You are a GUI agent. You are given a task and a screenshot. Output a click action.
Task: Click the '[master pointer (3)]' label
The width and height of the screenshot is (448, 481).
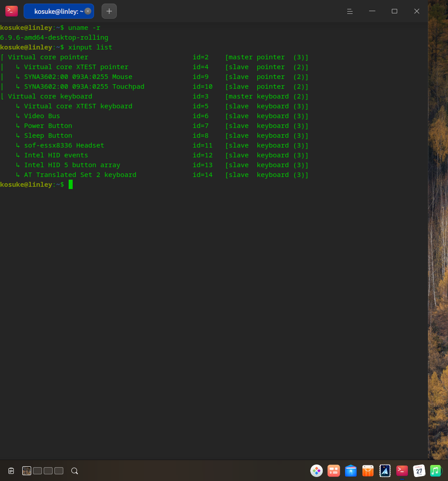(267, 57)
